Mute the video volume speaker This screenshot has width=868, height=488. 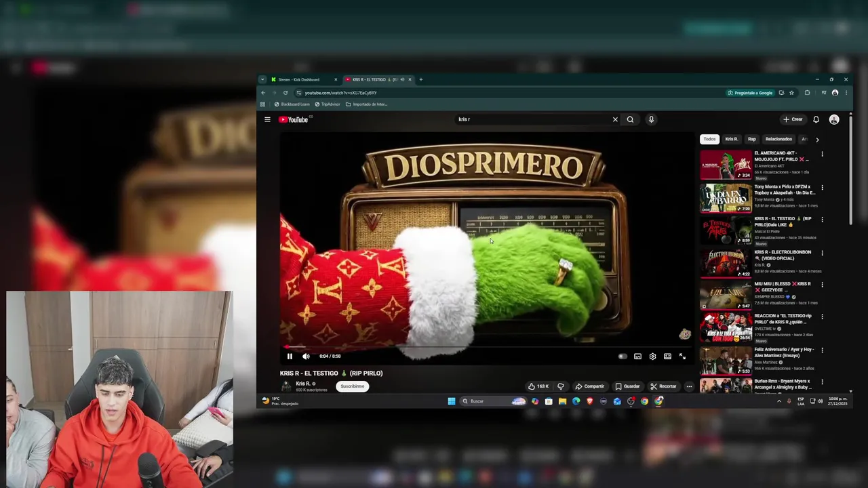[306, 356]
